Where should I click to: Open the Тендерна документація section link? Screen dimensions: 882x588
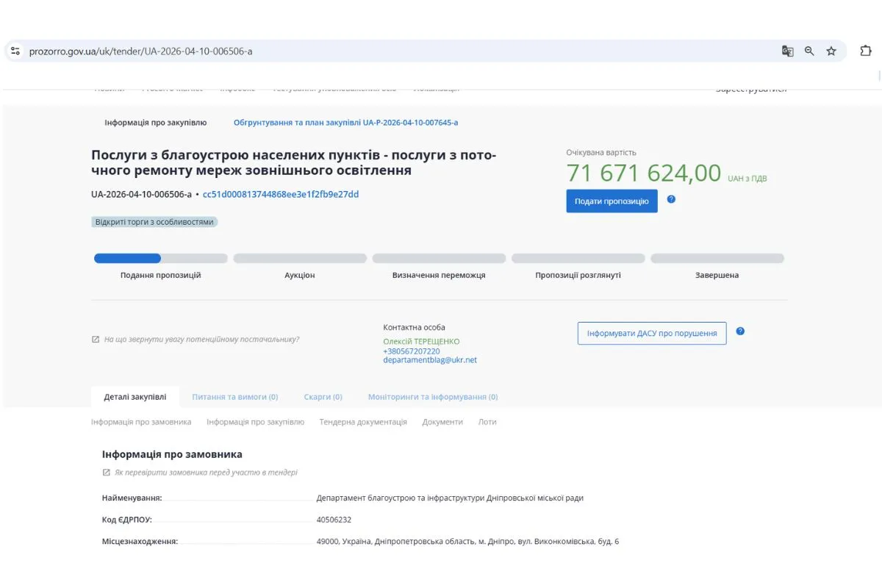pos(362,422)
